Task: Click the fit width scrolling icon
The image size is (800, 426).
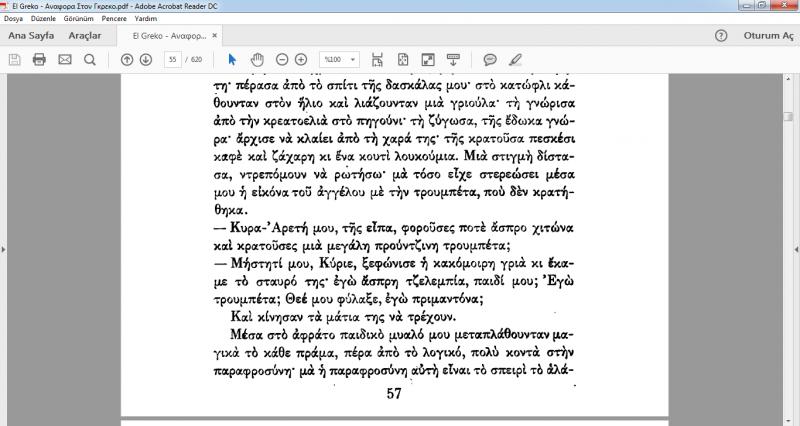Action: (377, 60)
